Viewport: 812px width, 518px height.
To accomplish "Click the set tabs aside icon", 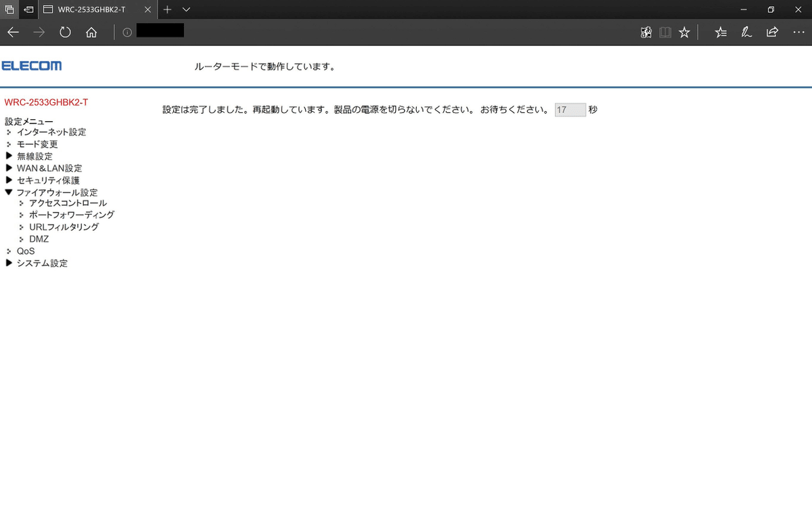I will click(x=28, y=9).
